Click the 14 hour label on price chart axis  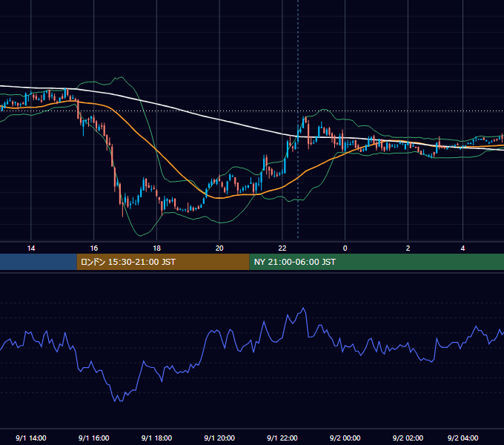point(31,248)
